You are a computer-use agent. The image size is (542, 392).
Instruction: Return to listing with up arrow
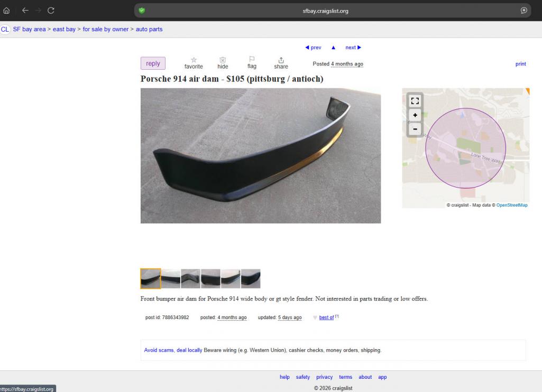333,48
